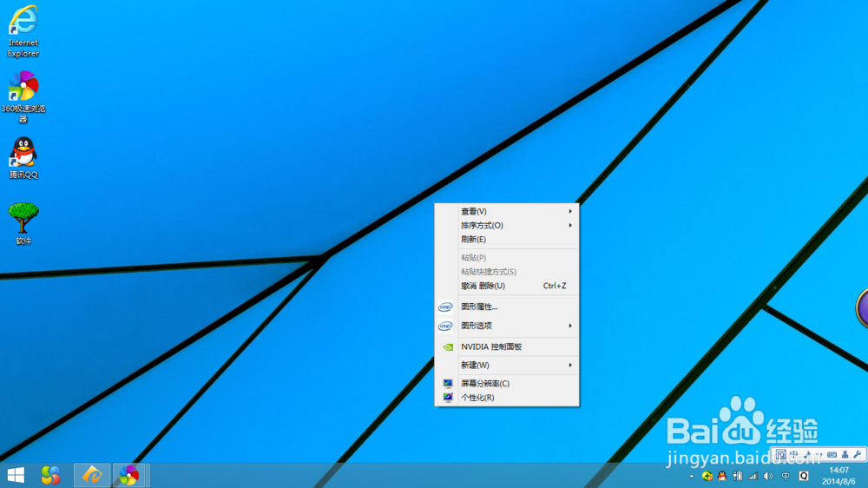
Task: Expand the 图形选项 submenu
Action: click(x=507, y=326)
